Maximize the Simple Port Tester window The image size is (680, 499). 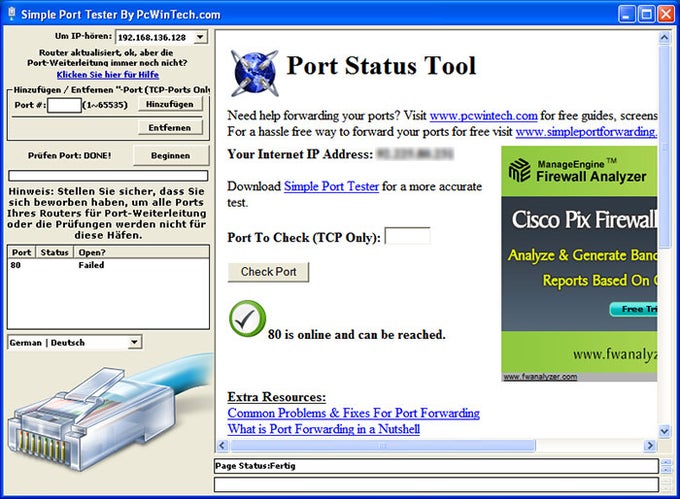click(x=647, y=14)
